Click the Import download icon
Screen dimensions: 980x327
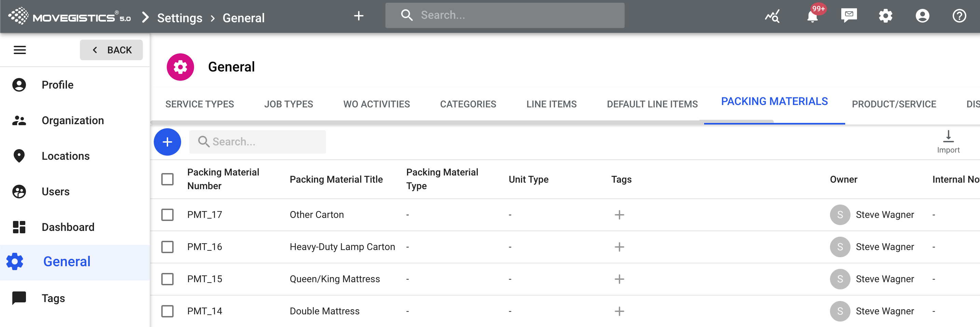(x=948, y=136)
